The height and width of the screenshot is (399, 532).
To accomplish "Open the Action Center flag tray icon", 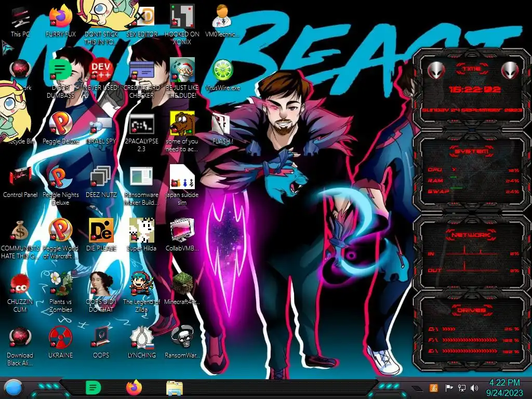I will (449, 388).
